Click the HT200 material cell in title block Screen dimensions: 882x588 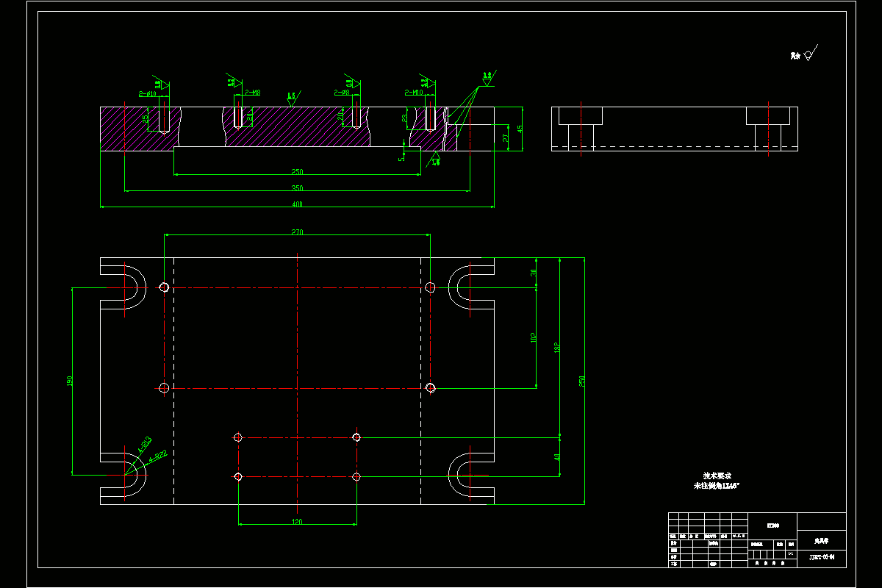pyautogui.click(x=772, y=525)
